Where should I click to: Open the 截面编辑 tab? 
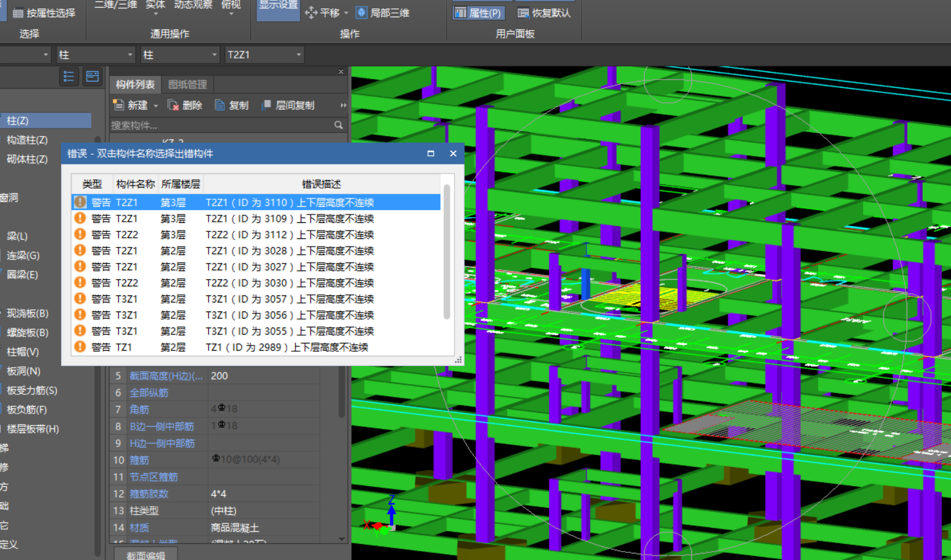tap(146, 555)
